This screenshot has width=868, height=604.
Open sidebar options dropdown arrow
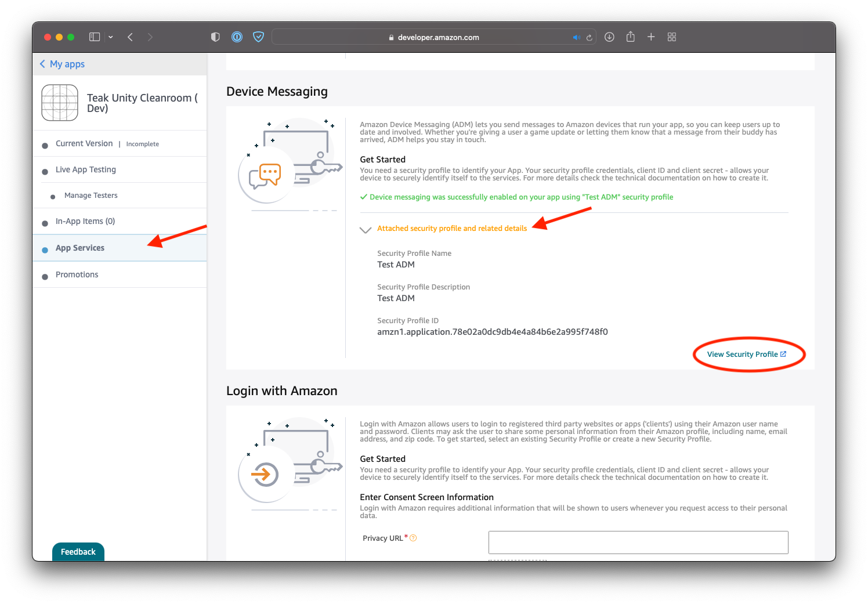111,37
